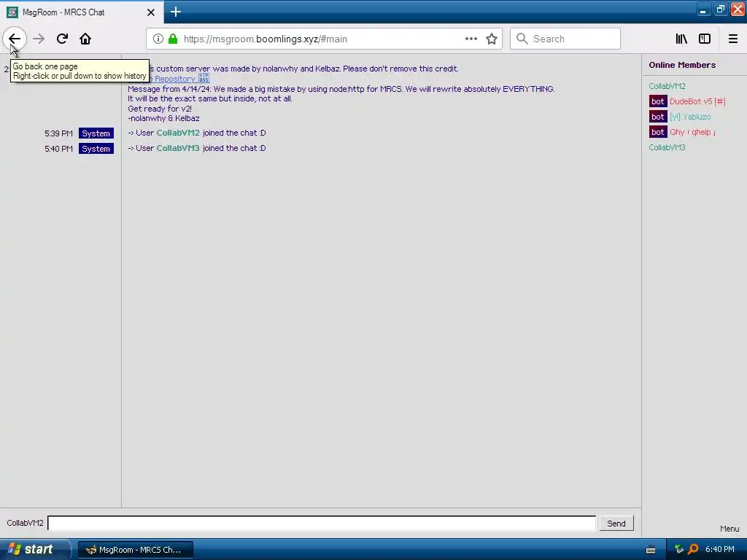Click the Online Members heading
This screenshot has width=747, height=560.
(682, 65)
